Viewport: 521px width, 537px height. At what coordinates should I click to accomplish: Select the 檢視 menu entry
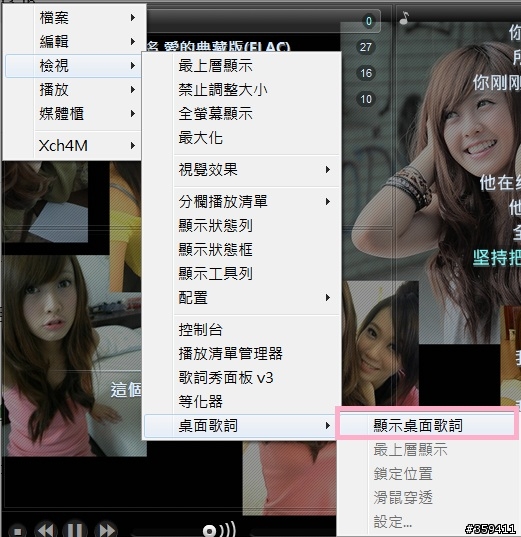[x=73, y=65]
